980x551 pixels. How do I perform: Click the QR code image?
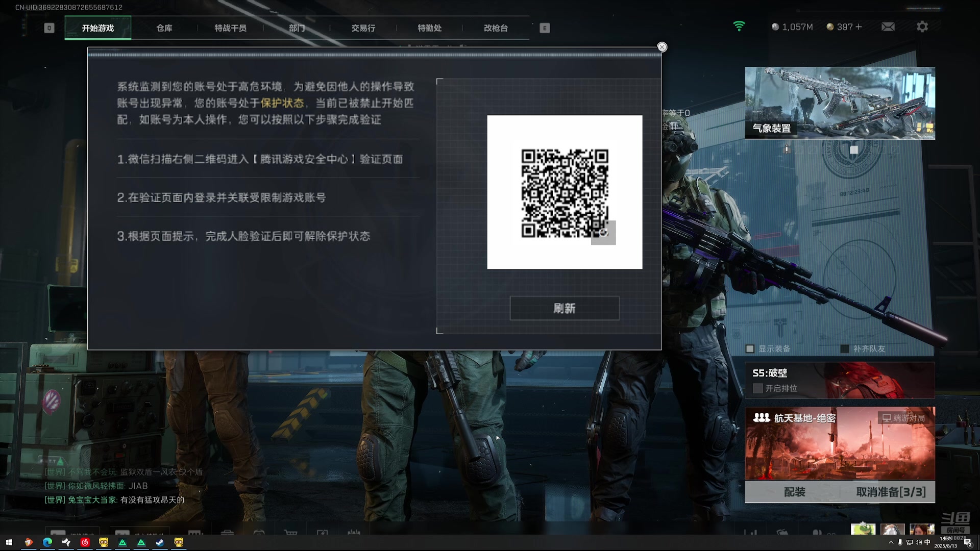click(x=565, y=192)
